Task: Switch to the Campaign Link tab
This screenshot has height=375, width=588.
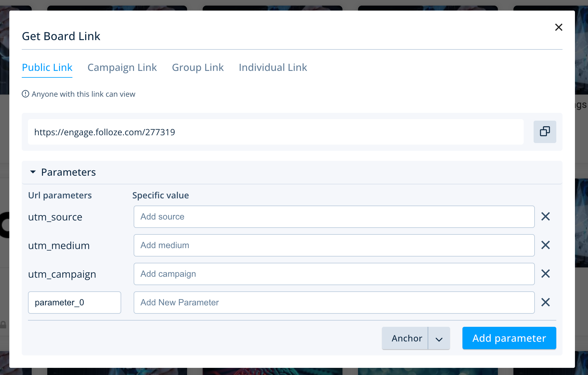Action: (122, 67)
